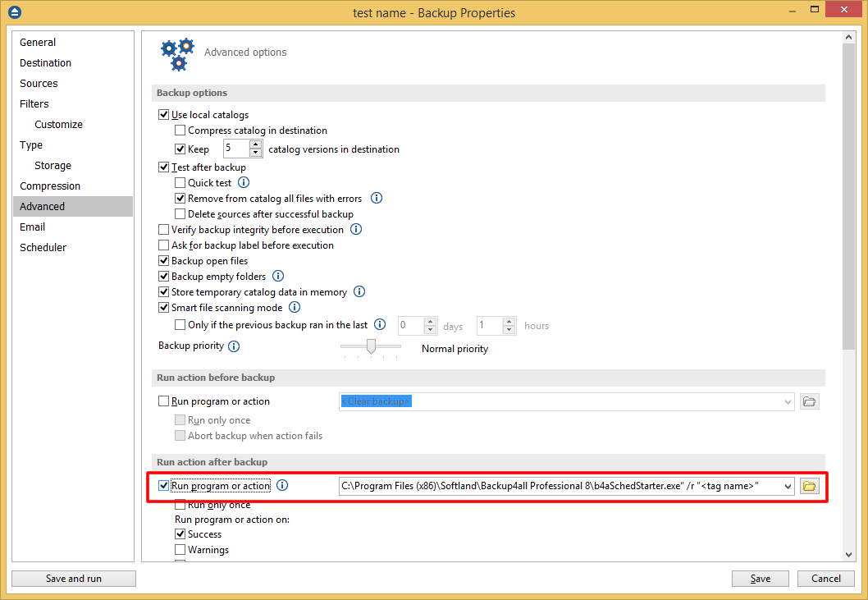Open the Destination page

45,62
